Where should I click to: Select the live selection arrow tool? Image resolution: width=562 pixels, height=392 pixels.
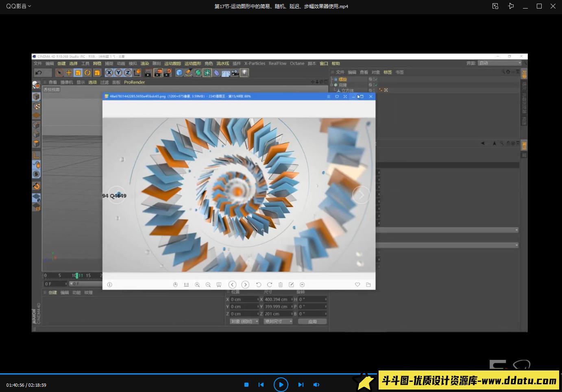click(59, 73)
